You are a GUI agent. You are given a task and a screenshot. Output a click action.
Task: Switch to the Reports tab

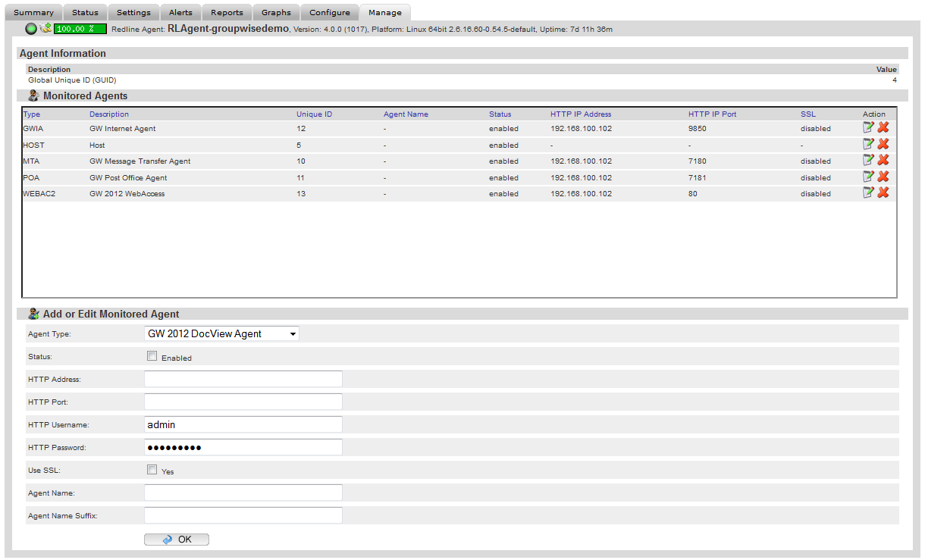[x=227, y=12]
